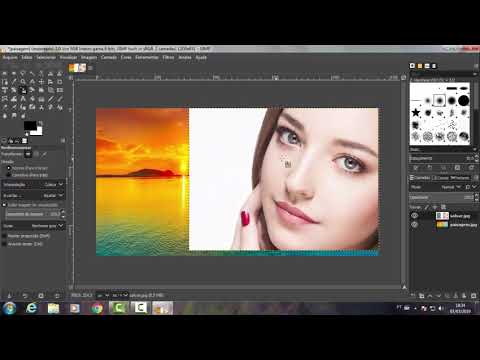Open the Filtros menu
This screenshot has width=480, height=360.
tap(168, 57)
